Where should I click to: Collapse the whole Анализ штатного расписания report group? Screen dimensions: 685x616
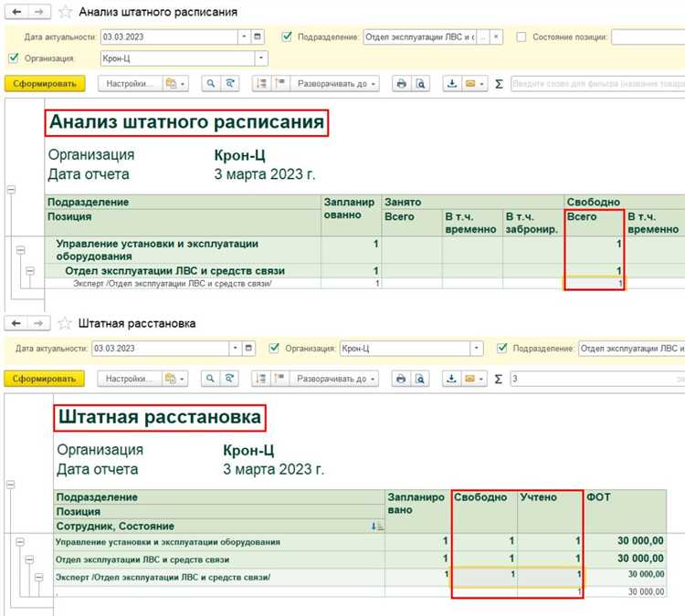coord(11,190)
